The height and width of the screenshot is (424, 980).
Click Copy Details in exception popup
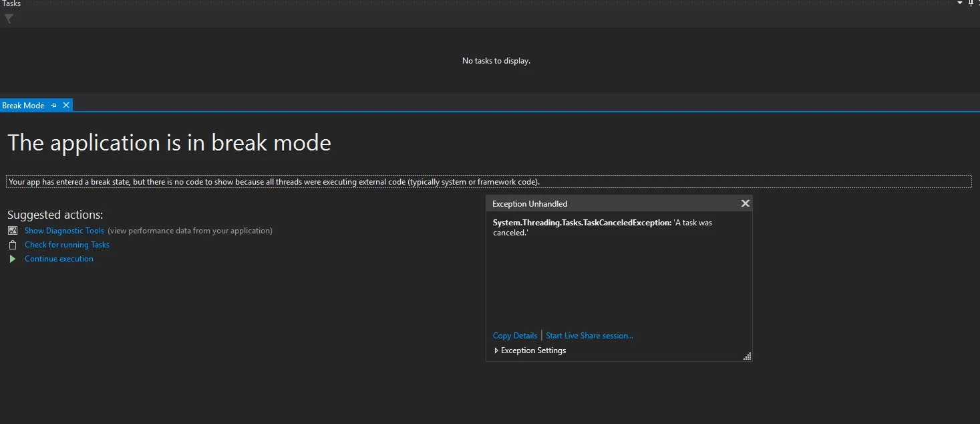click(x=515, y=336)
